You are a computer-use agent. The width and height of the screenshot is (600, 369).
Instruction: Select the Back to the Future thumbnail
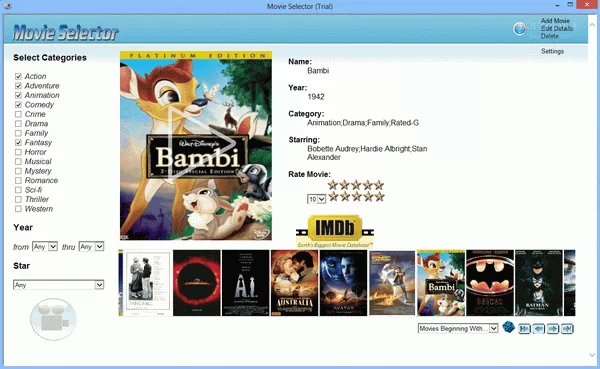[x=392, y=283]
